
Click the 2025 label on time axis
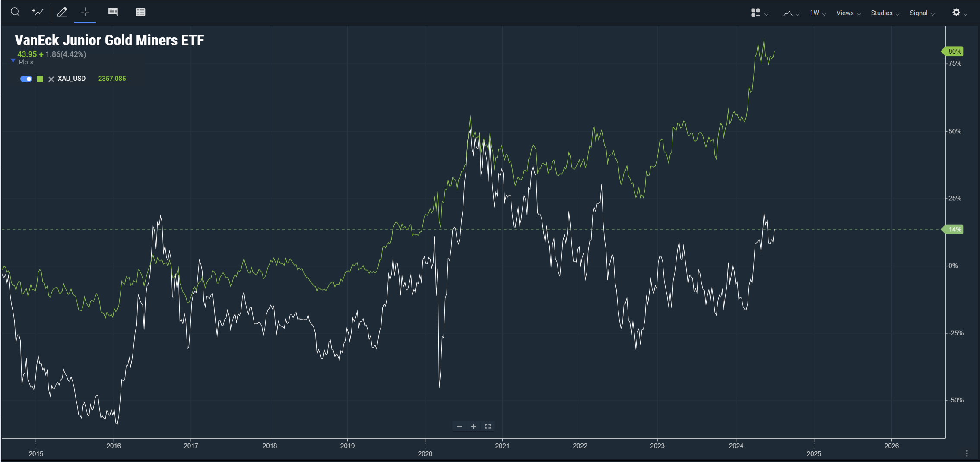814,453
